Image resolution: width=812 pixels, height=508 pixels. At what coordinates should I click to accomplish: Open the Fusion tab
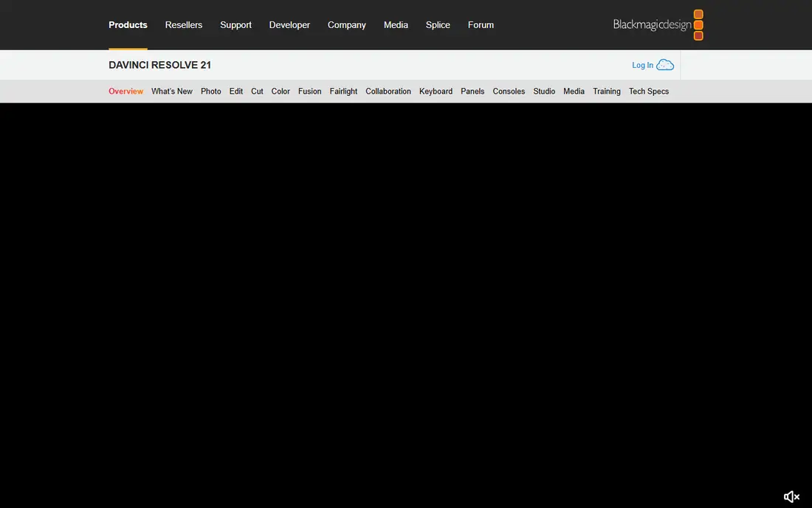310,91
